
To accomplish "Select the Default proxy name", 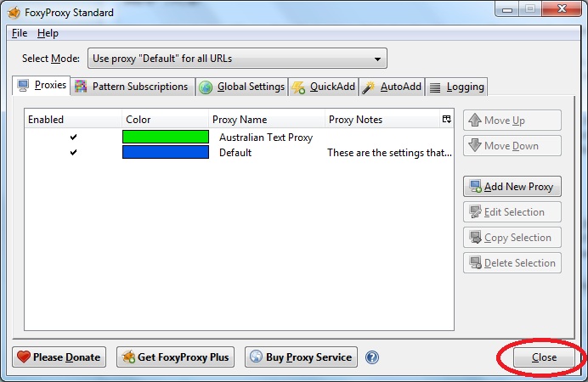I will [x=235, y=153].
